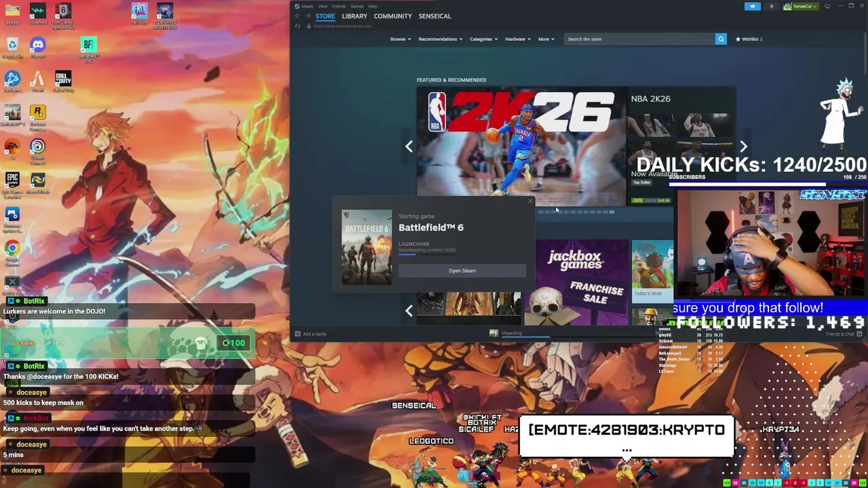Launch Marvel Rivals desktop shortcut

38,183
